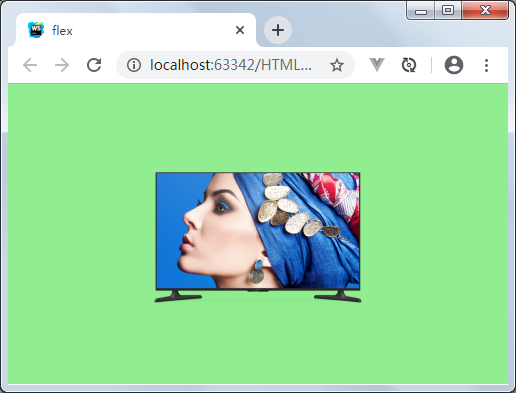Open the Vue devtools extension icon
The width and height of the screenshot is (516, 393).
pyautogui.click(x=377, y=65)
